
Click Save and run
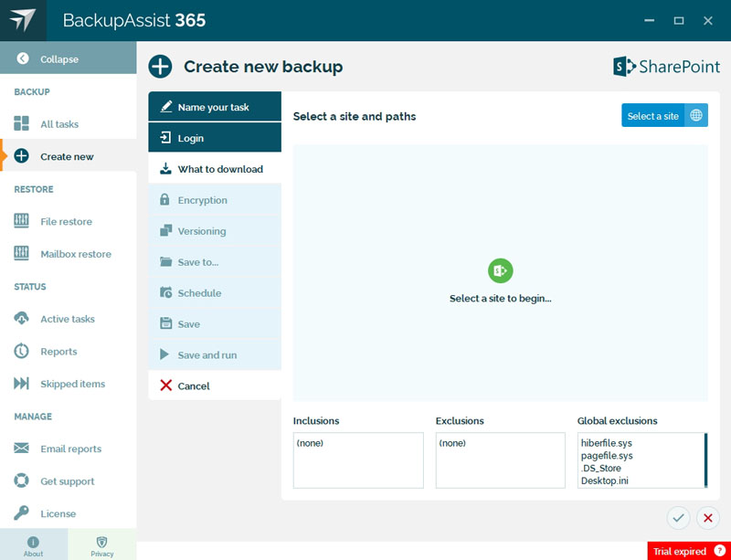point(215,354)
